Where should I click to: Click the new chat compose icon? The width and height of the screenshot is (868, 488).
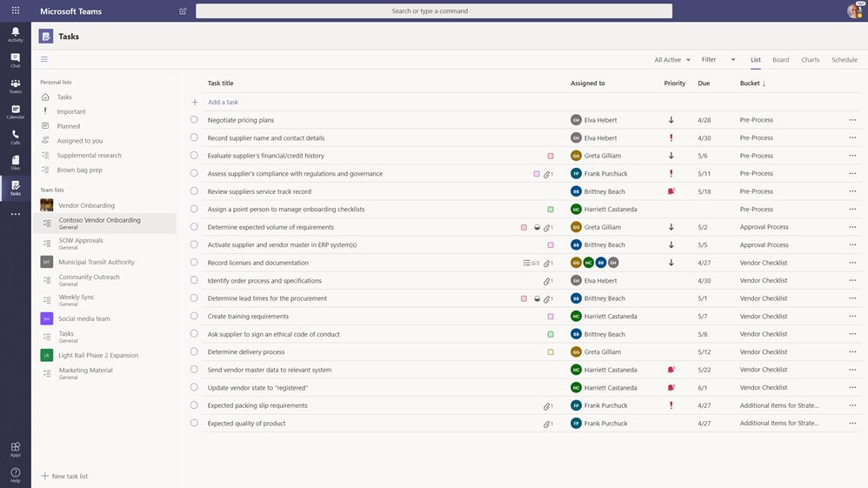[x=183, y=11]
